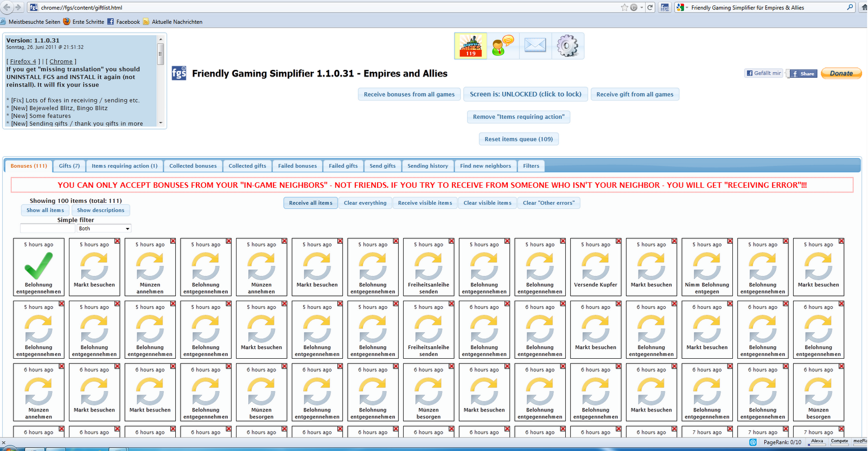Open the Facebook bookmark
The image size is (868, 451).
pyautogui.click(x=124, y=22)
